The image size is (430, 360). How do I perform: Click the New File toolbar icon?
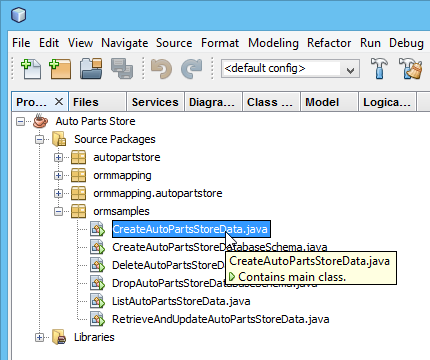[x=31, y=69]
